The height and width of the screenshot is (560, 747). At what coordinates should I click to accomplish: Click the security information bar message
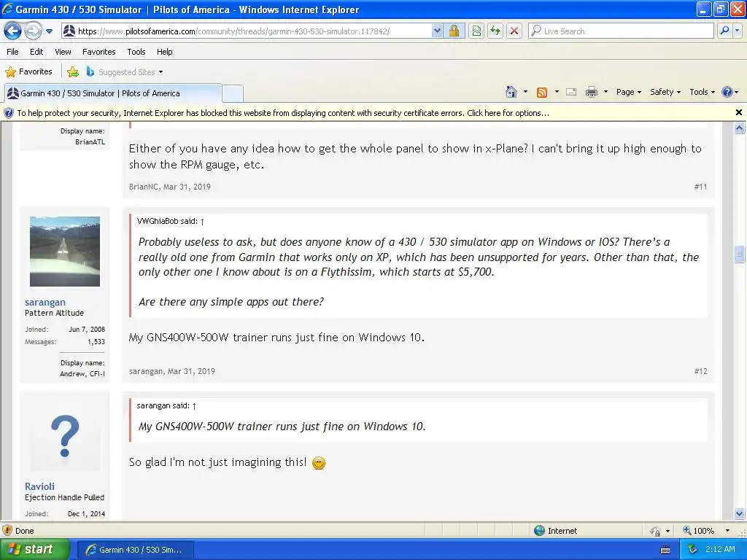point(283,113)
